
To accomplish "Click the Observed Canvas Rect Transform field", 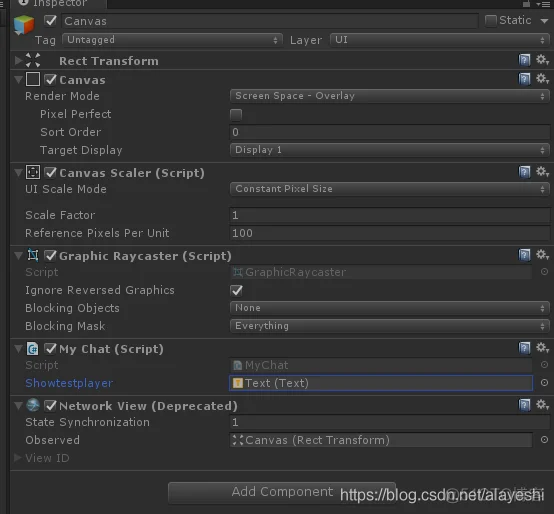I will (x=381, y=440).
